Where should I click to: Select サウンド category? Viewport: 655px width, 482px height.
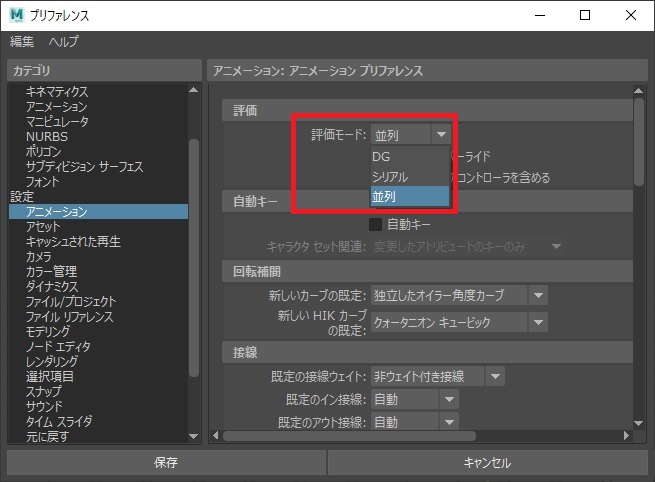click(44, 406)
